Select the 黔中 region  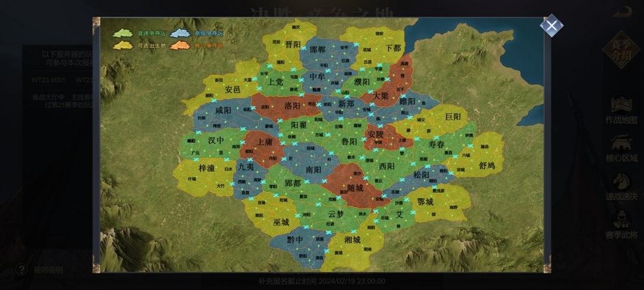(295, 239)
